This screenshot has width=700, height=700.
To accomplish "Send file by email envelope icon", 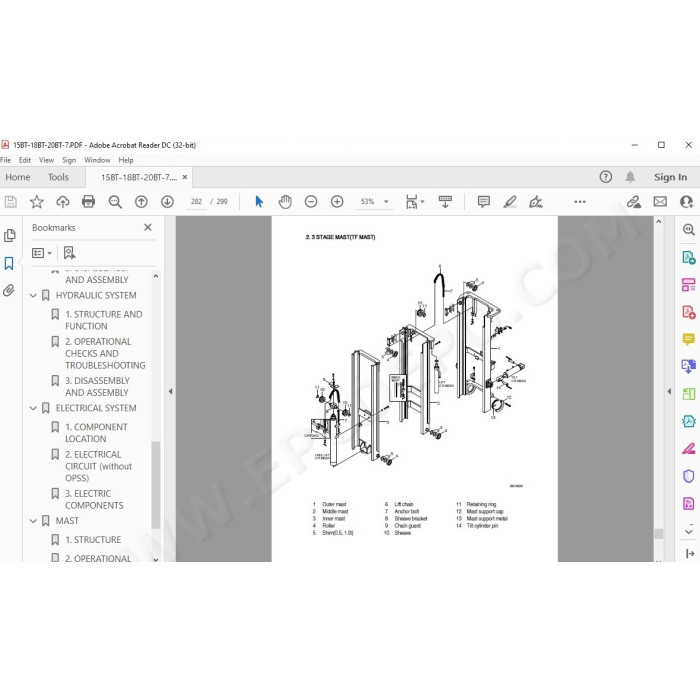I will (660, 202).
